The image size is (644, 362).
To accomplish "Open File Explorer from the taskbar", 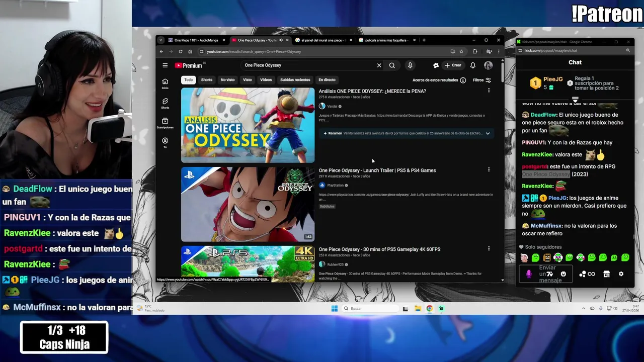I will pyautogui.click(x=418, y=309).
